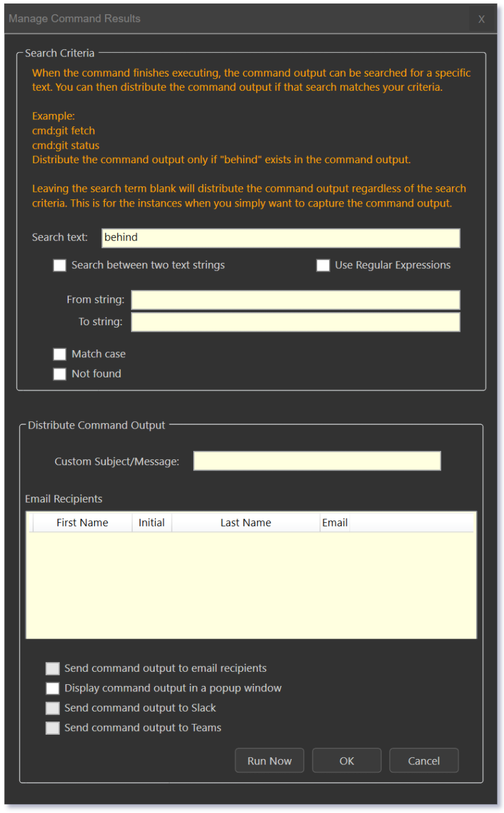The height and width of the screenshot is (813, 504).
Task: Click the Custom Subject/Message field
Action: 317,461
